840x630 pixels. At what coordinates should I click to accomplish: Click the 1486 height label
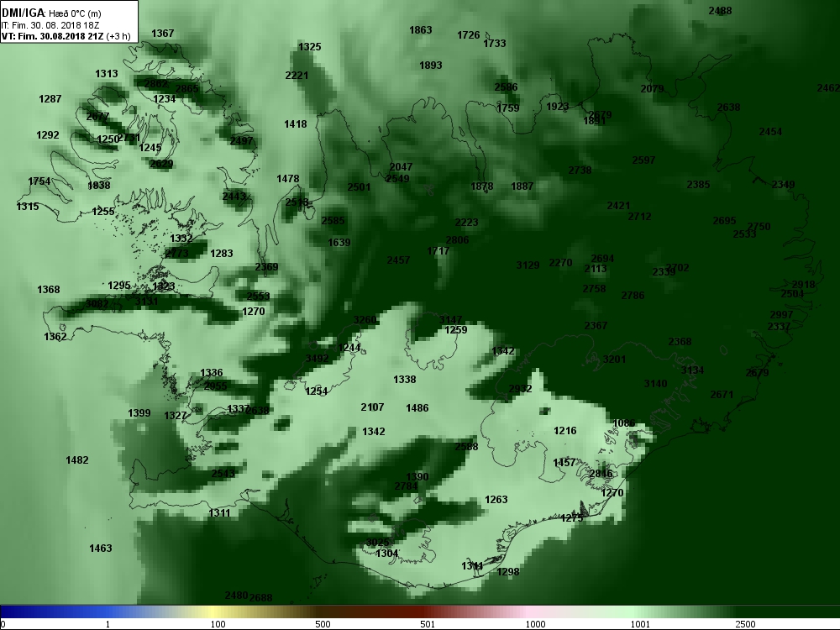point(417,408)
